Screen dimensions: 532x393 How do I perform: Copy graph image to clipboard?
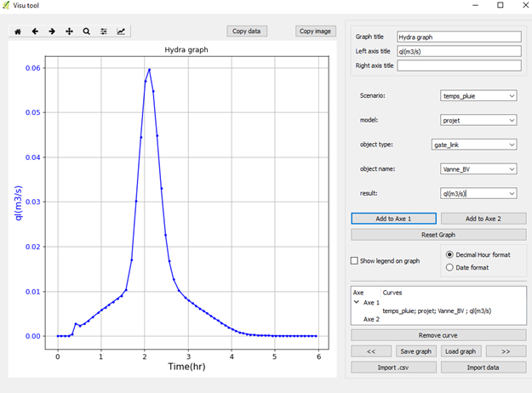[x=315, y=31]
